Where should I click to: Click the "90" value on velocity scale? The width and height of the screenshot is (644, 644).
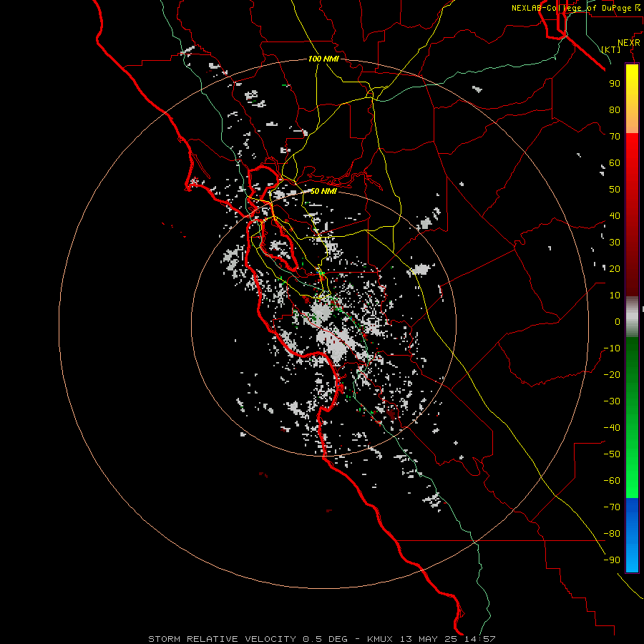tap(615, 84)
